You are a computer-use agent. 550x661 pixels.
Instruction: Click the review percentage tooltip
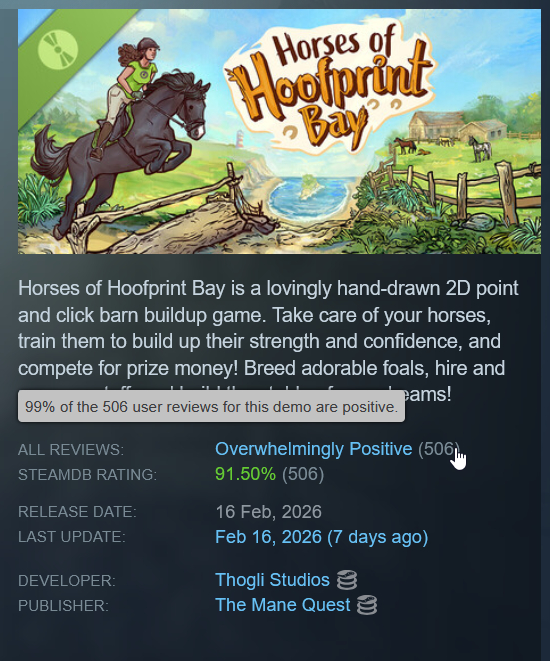[x=211, y=406]
